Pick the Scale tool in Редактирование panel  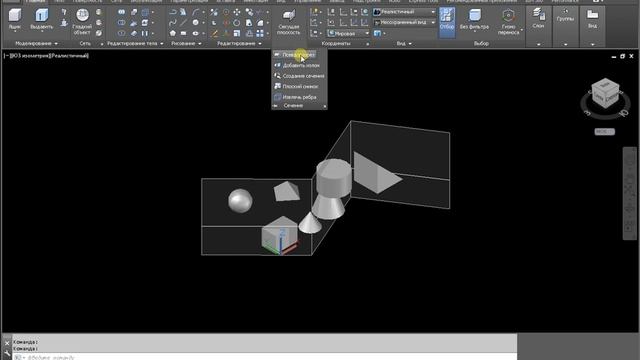(x=237, y=33)
